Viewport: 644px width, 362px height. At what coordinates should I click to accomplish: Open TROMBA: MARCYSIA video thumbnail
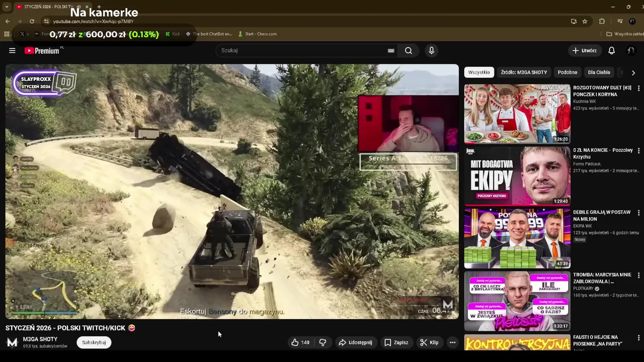click(517, 301)
